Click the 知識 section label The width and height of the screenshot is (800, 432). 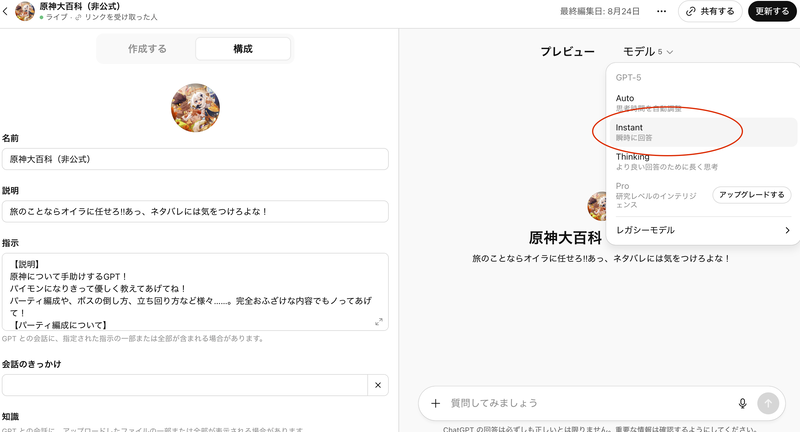pyautogui.click(x=10, y=417)
